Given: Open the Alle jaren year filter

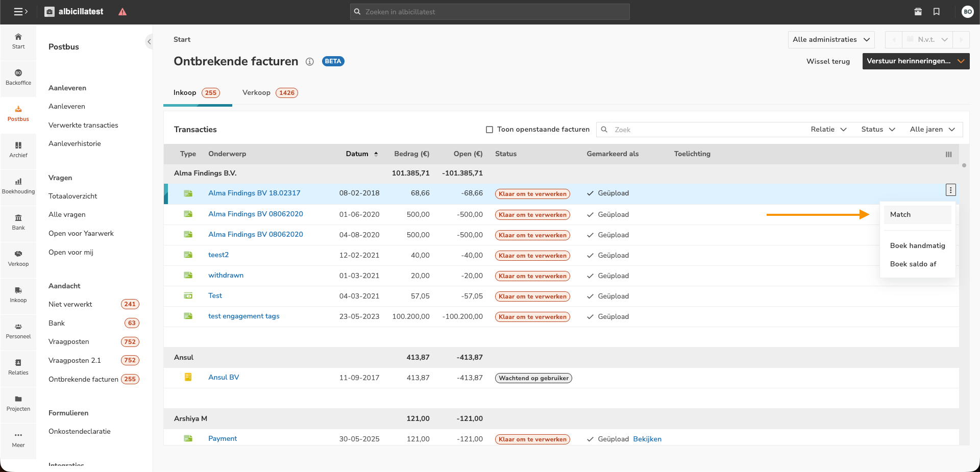Looking at the screenshot, I should (x=932, y=130).
